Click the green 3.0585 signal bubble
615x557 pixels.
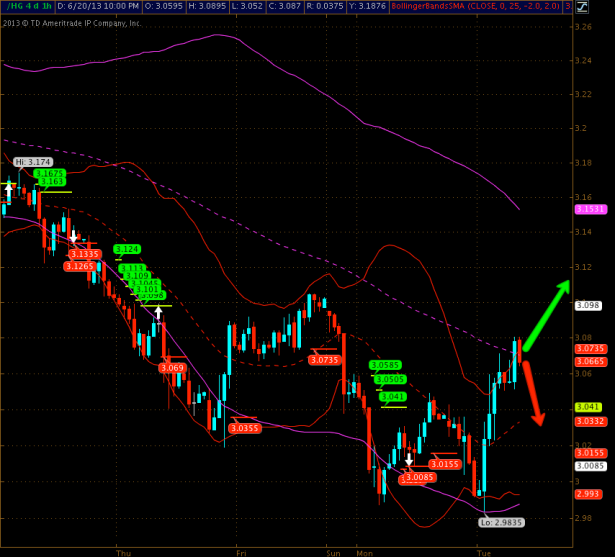(385, 366)
